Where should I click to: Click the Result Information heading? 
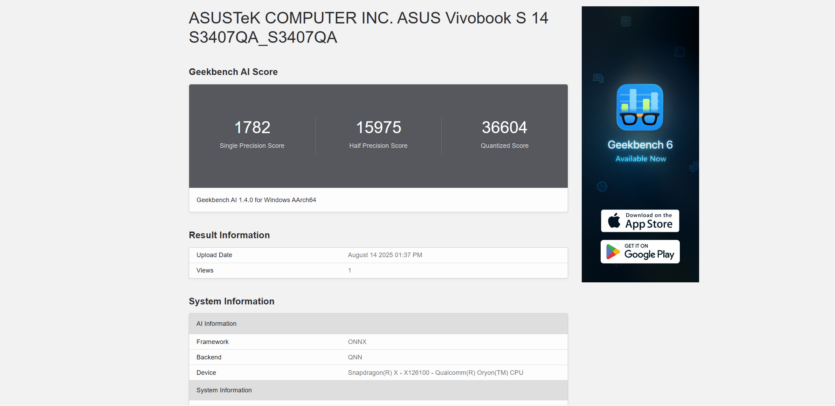(229, 235)
